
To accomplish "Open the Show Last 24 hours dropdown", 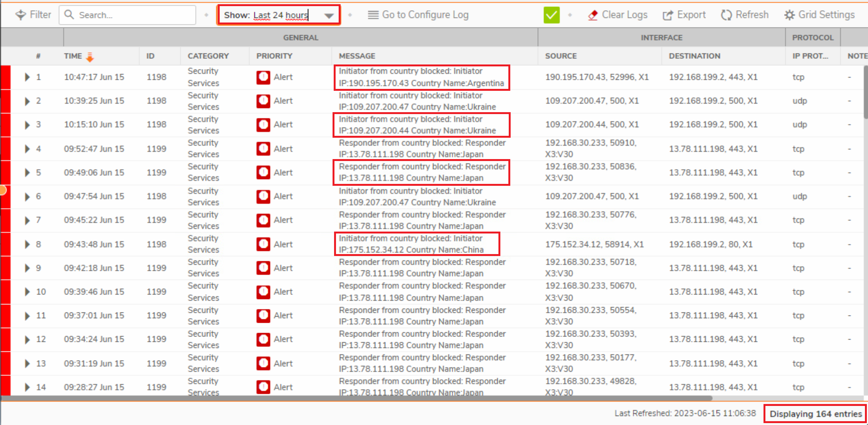I will (329, 16).
